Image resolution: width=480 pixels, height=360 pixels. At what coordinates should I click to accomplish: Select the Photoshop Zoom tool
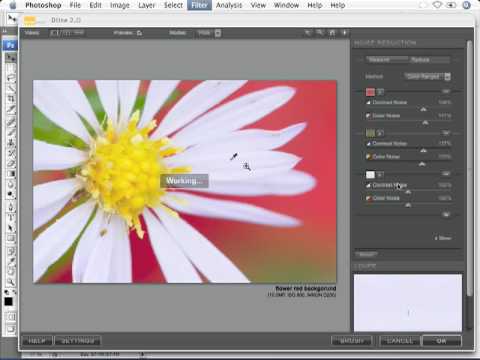tap(11, 282)
